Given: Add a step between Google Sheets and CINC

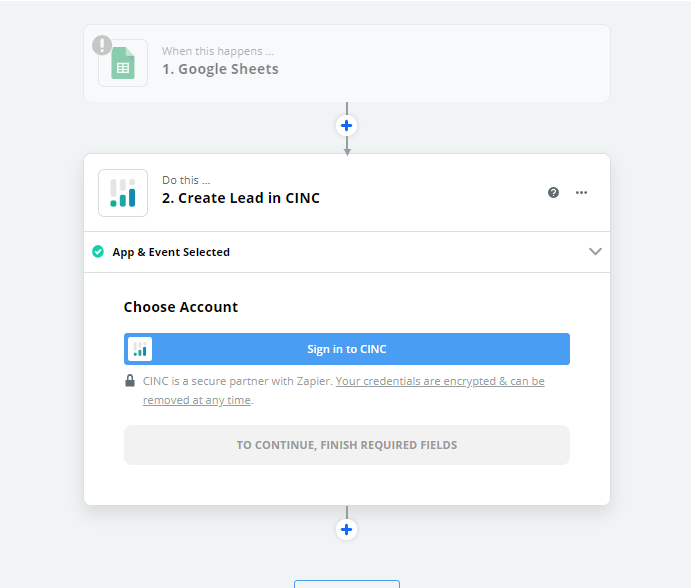Looking at the screenshot, I should (346, 126).
